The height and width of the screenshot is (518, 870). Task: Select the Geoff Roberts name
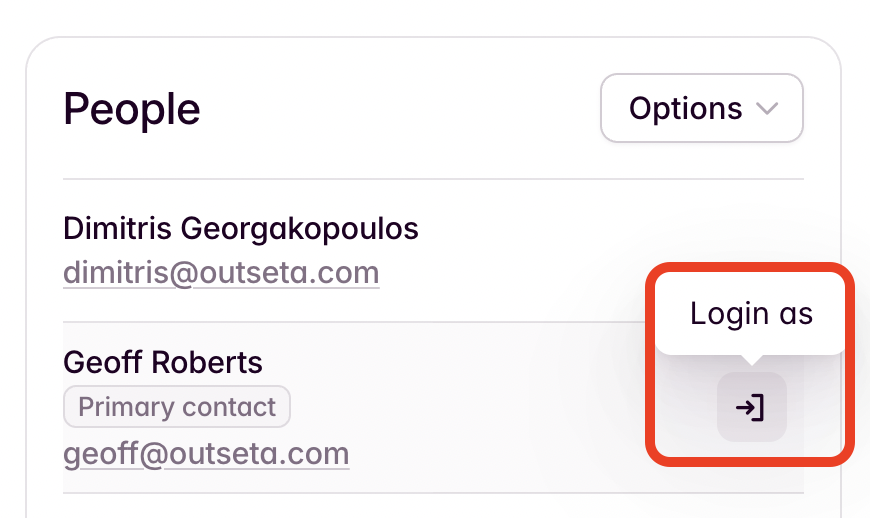tap(163, 362)
